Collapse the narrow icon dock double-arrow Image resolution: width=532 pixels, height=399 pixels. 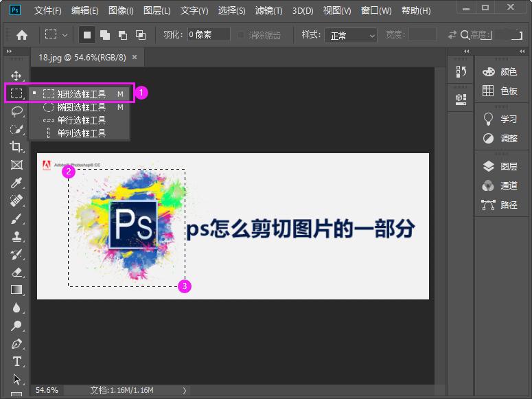pyautogui.click(x=467, y=52)
